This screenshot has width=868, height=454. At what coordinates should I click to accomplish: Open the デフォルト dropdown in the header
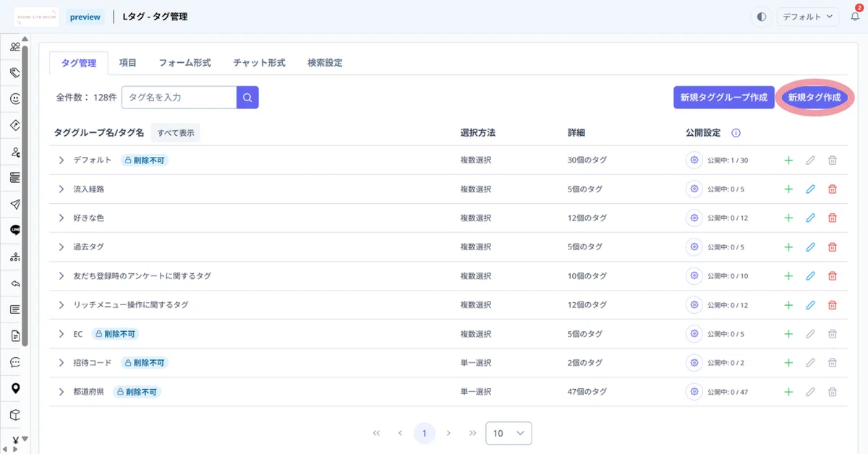(808, 17)
